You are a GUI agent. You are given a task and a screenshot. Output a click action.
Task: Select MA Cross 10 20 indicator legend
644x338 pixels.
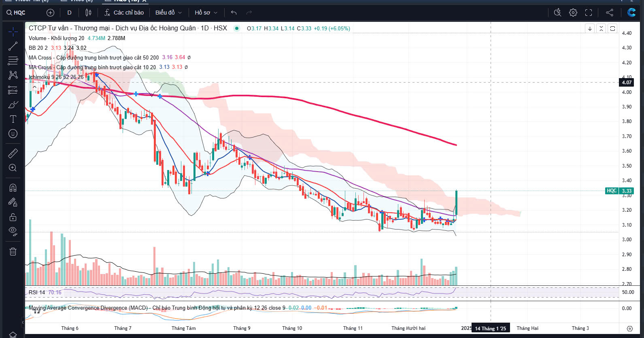(92, 67)
